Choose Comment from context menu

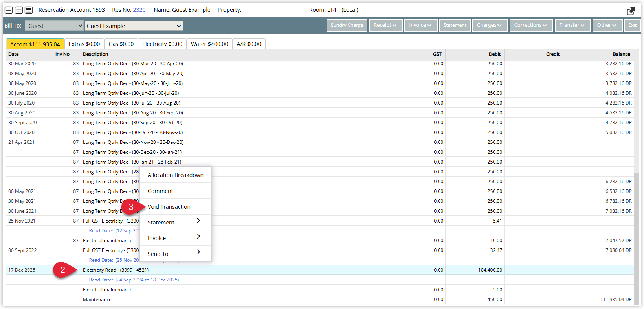(176, 191)
